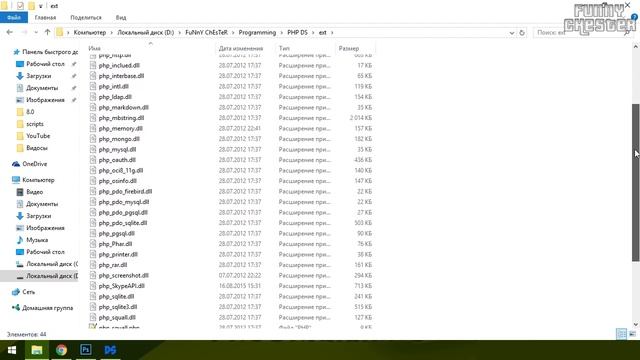
Task: Switch to details view layout icon
Action: tap(621, 334)
